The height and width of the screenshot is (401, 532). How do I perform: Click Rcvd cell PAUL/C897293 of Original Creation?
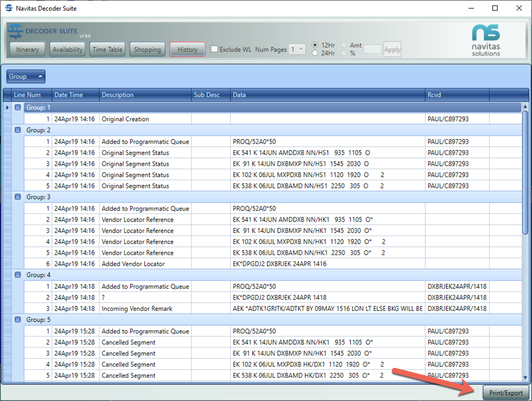click(x=457, y=119)
